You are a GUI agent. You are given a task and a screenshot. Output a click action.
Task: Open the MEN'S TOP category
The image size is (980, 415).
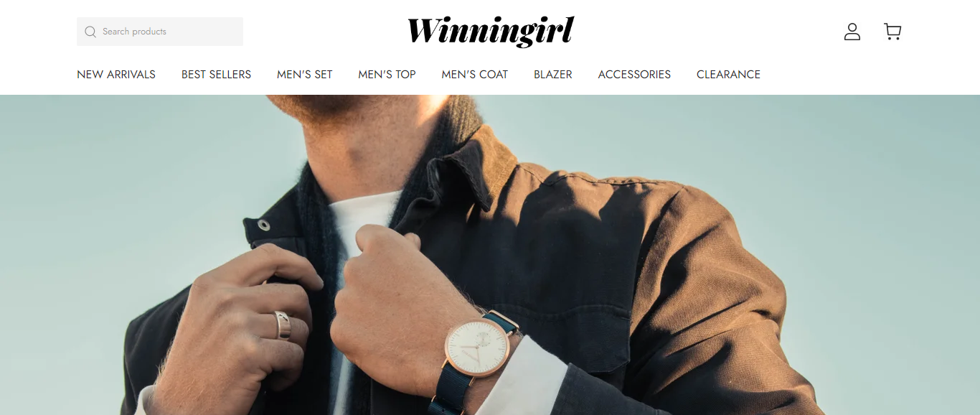(x=387, y=75)
